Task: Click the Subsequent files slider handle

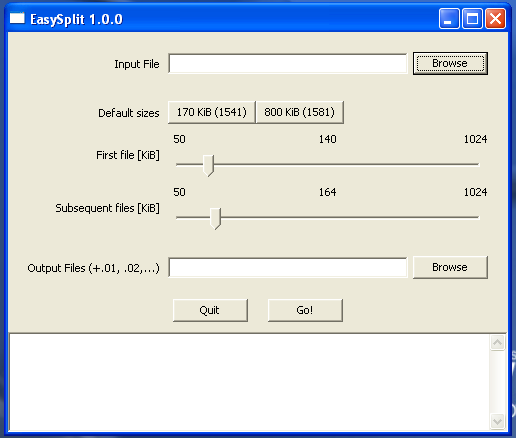Action: click(215, 219)
